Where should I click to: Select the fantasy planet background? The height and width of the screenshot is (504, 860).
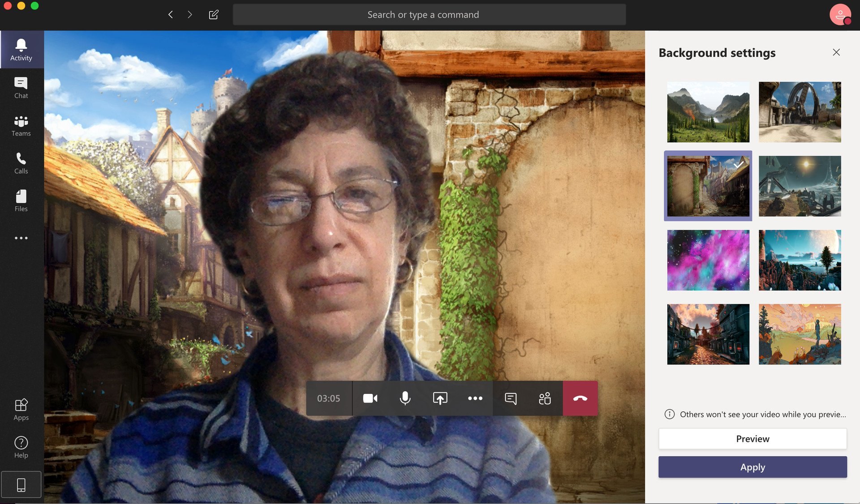point(800,260)
